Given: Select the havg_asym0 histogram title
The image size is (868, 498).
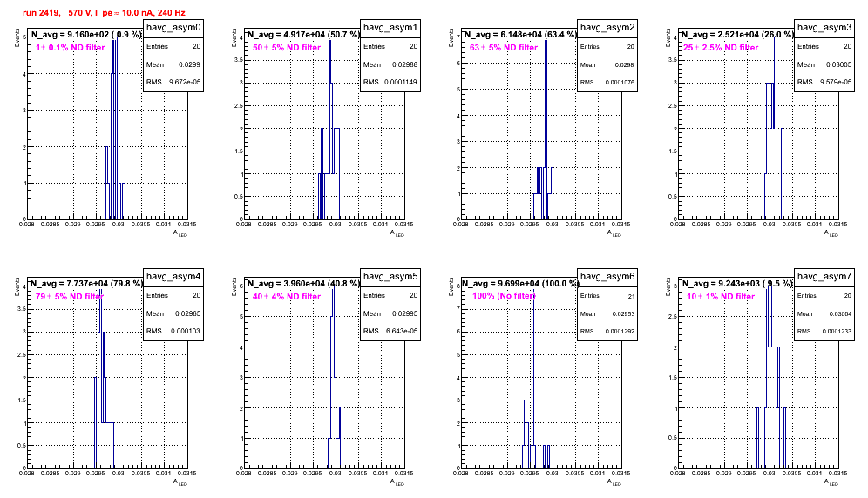Looking at the screenshot, I should click(x=173, y=28).
